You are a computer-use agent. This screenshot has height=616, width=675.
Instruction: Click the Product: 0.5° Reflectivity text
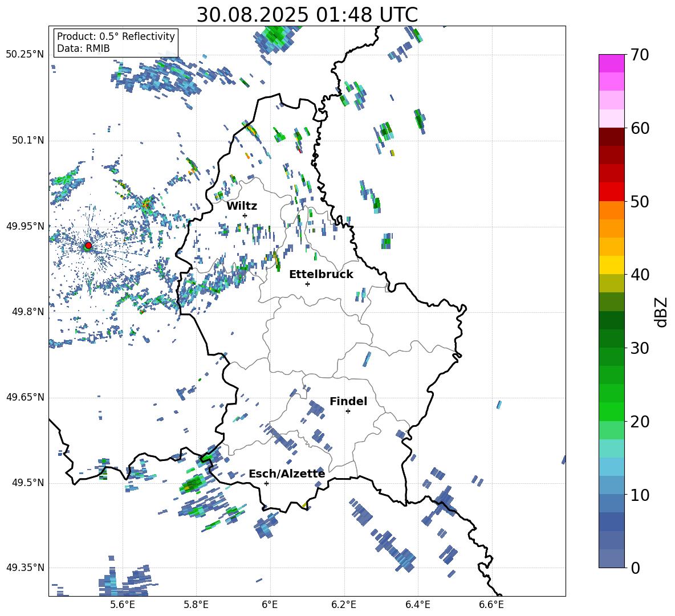[116, 36]
